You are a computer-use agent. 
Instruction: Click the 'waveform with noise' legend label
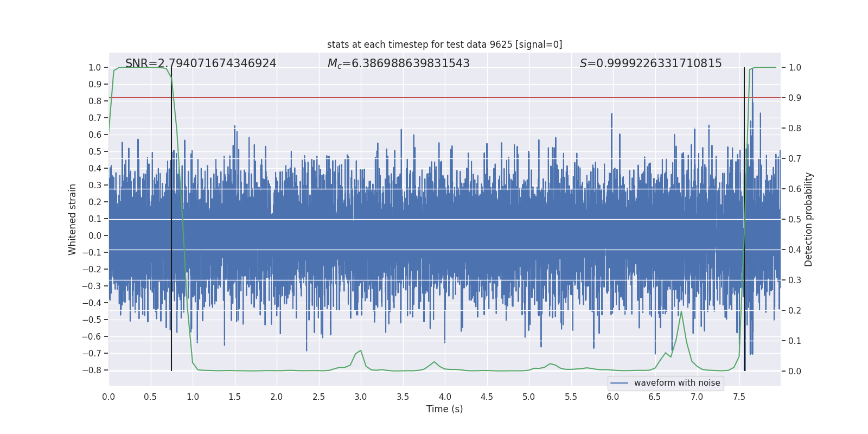[x=676, y=383]
